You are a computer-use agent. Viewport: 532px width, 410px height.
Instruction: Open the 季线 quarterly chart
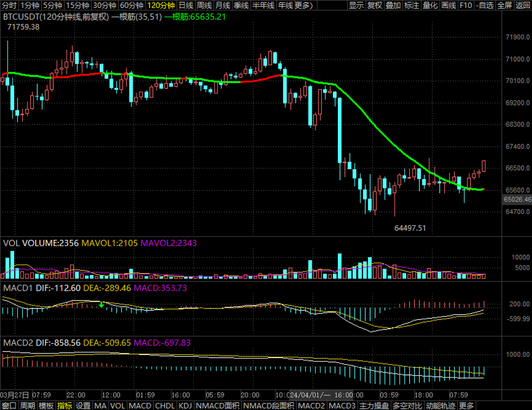(241, 5)
